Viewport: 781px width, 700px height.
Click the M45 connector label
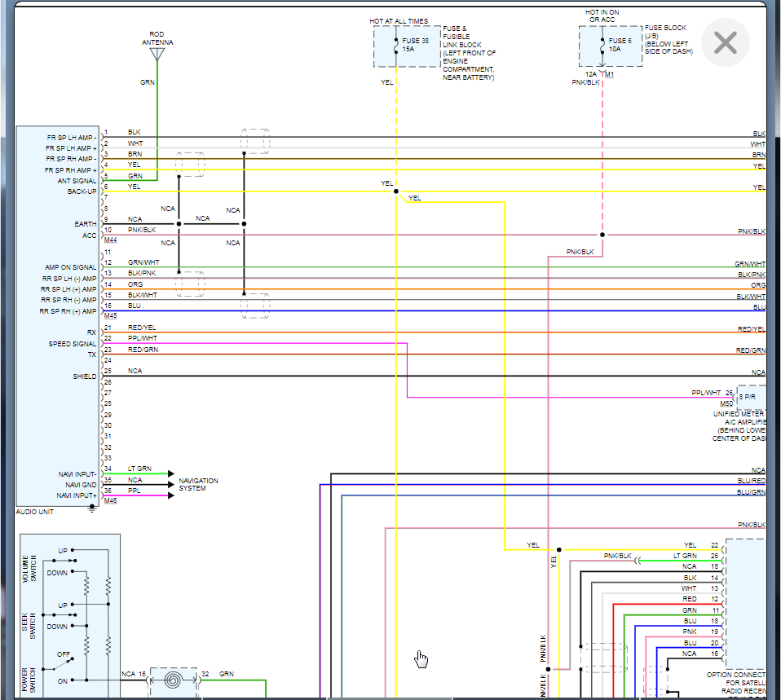click(110, 316)
